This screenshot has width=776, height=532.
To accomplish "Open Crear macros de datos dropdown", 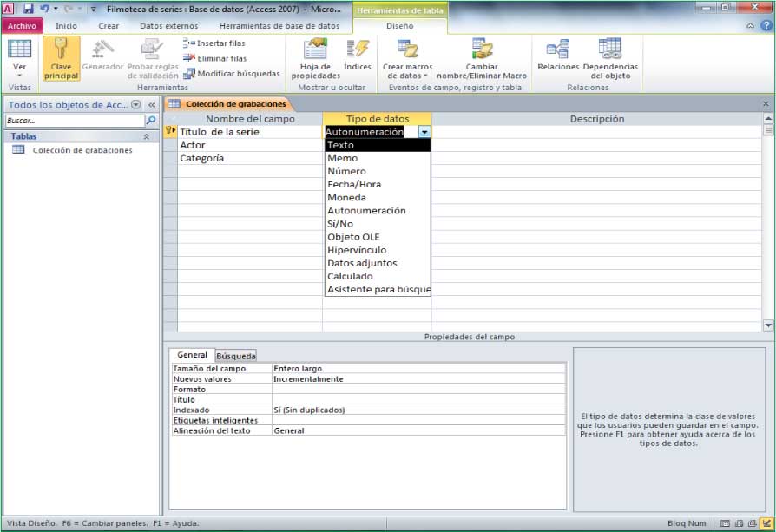I will pyautogui.click(x=406, y=57).
